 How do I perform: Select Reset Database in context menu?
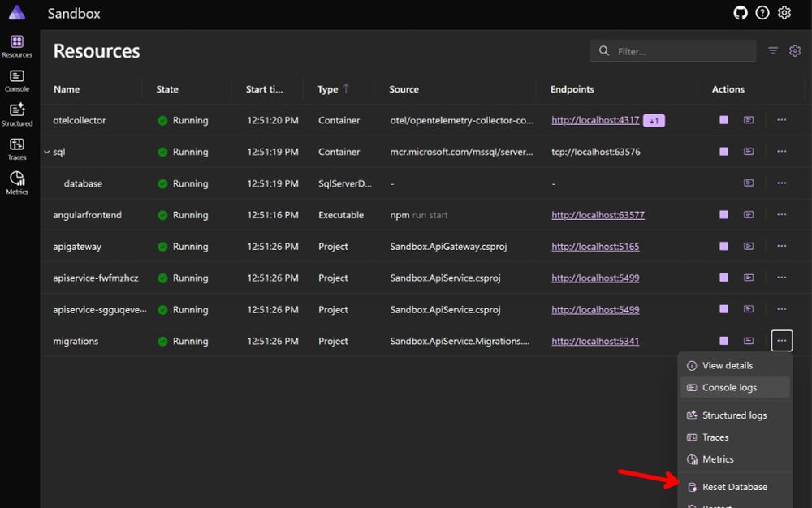click(x=734, y=487)
